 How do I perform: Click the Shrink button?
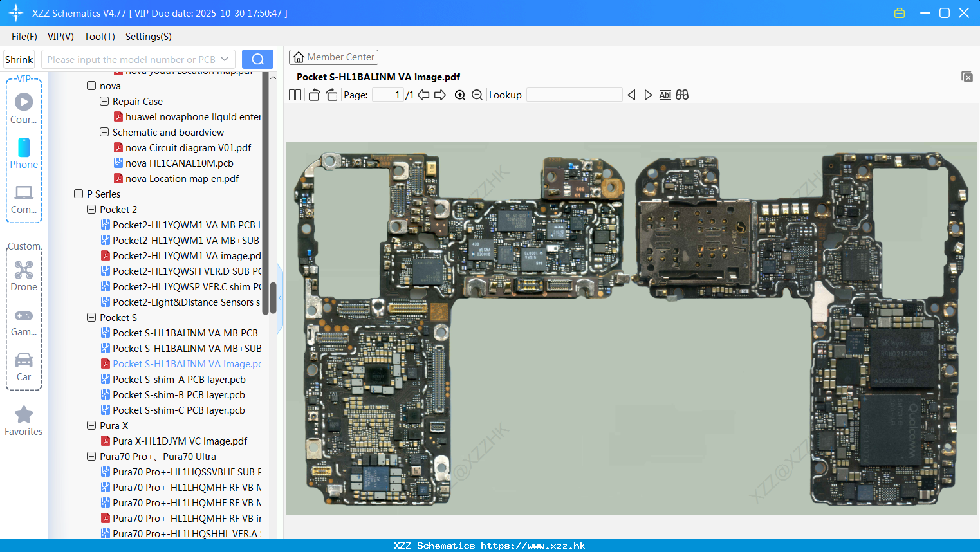pos(19,59)
